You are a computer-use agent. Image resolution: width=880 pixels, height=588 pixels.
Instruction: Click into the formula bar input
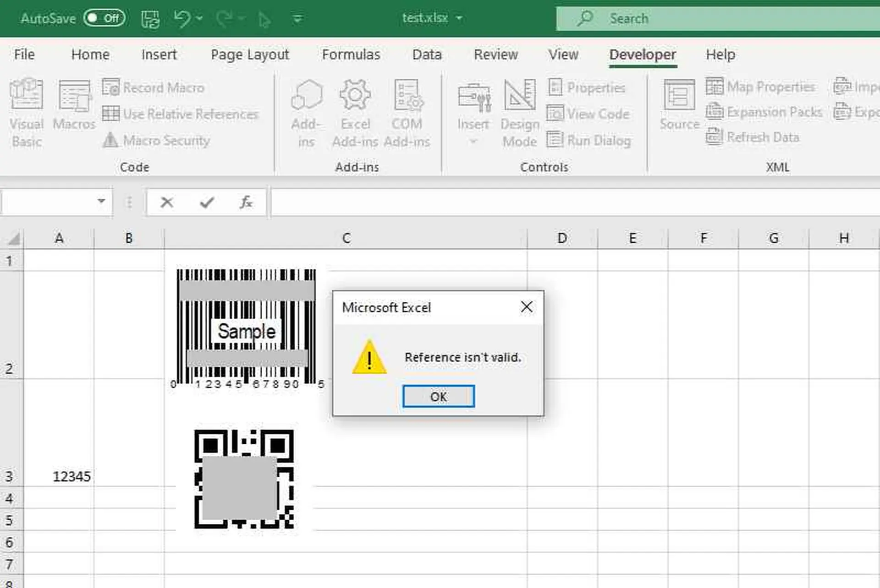click(x=575, y=202)
